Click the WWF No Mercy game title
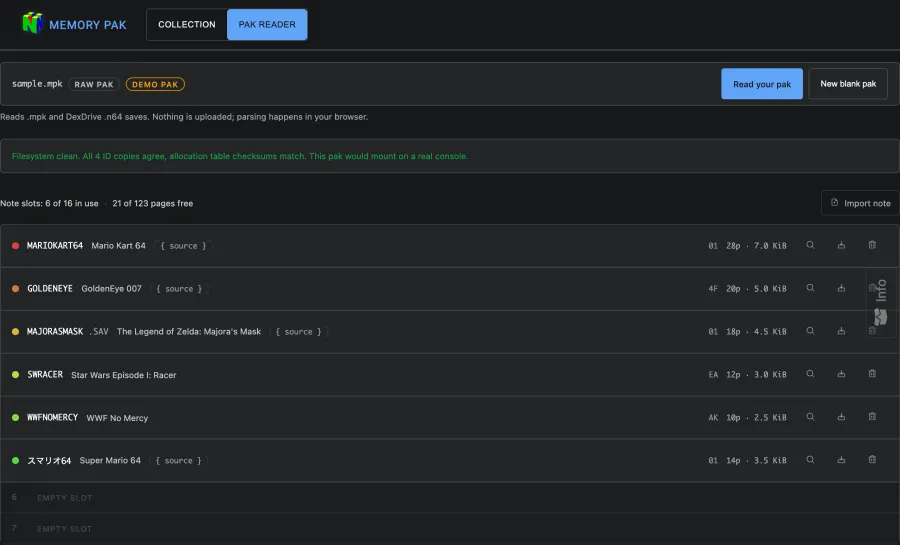This screenshot has width=900, height=545. coord(117,418)
